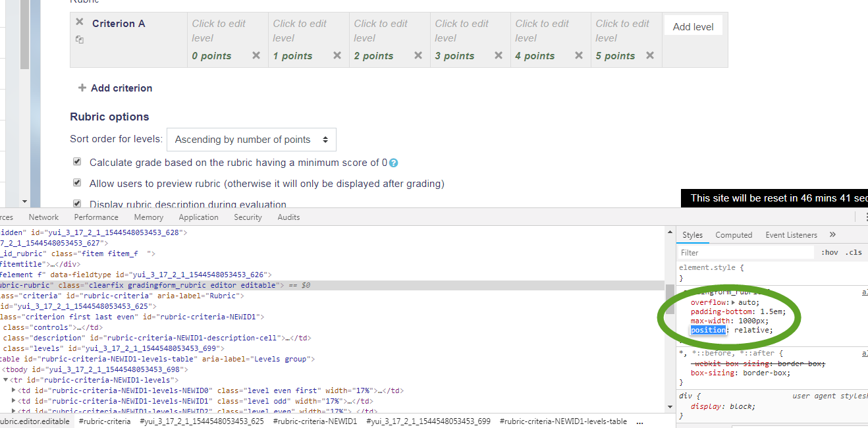Show more sidebar tabs via chevron
This screenshot has width=868, height=428.
tap(832, 235)
